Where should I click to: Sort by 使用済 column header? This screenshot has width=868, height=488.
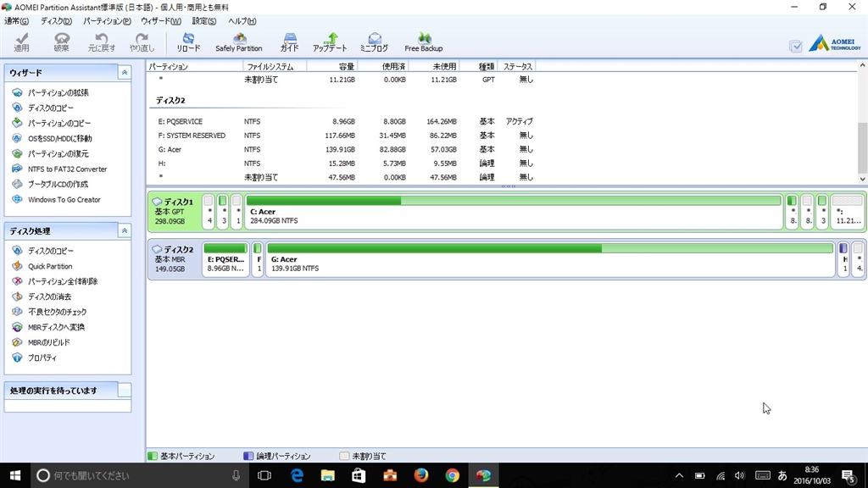click(383, 66)
